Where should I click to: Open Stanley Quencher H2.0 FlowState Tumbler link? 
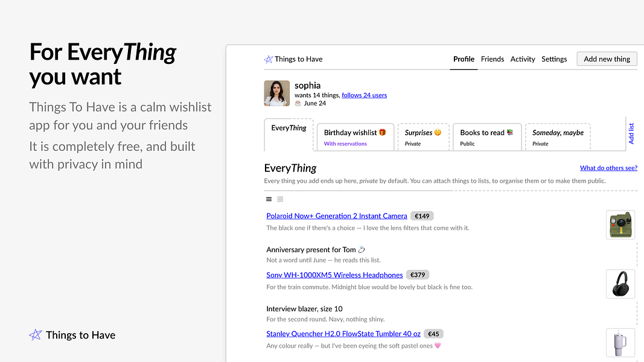tap(343, 334)
